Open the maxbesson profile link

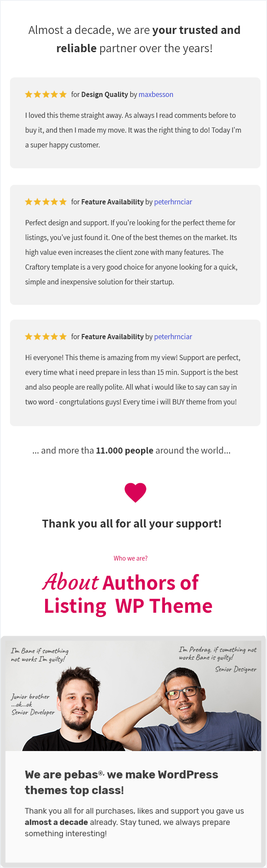156,94
